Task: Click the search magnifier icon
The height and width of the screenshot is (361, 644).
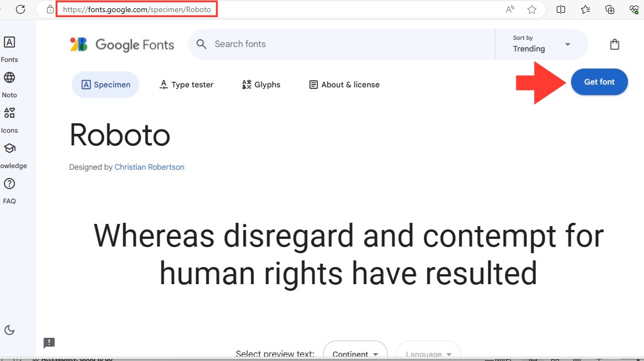Action: point(201,44)
